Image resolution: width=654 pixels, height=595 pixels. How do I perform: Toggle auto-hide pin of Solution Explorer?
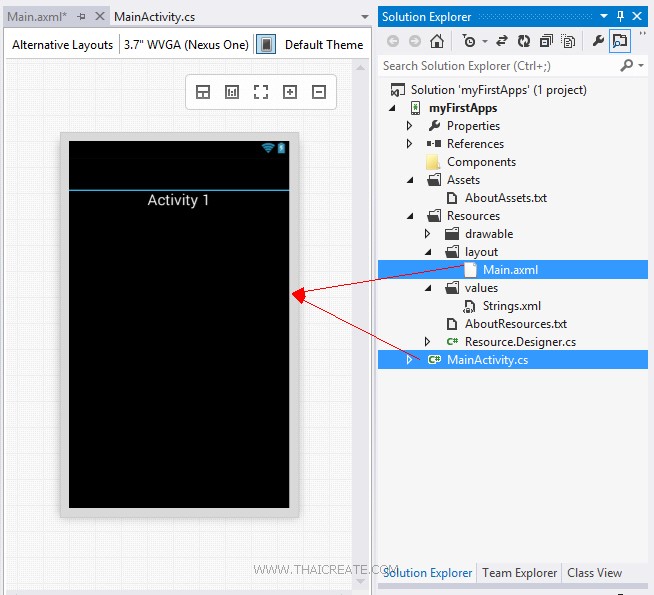pyautogui.click(x=620, y=16)
